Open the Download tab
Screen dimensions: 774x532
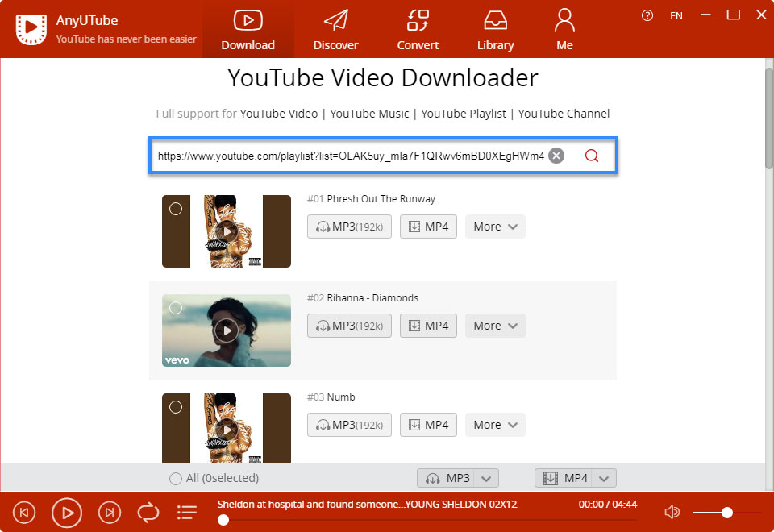[x=248, y=30]
